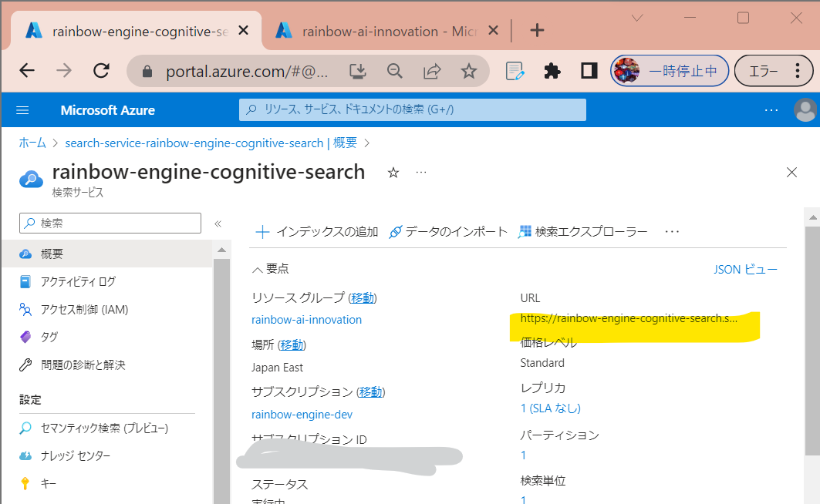Screen dimensions: 820x504
Task: Close the rainbow-ai-innovation tab
Action: (493, 31)
